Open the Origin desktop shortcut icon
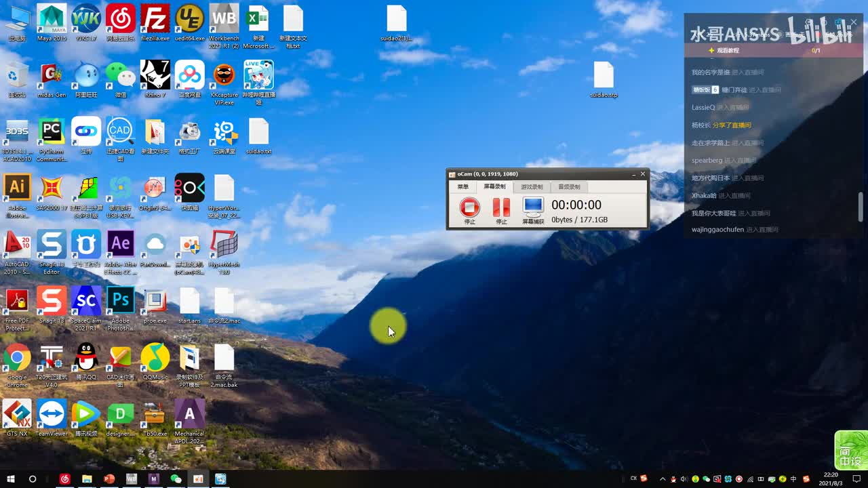 (x=155, y=192)
